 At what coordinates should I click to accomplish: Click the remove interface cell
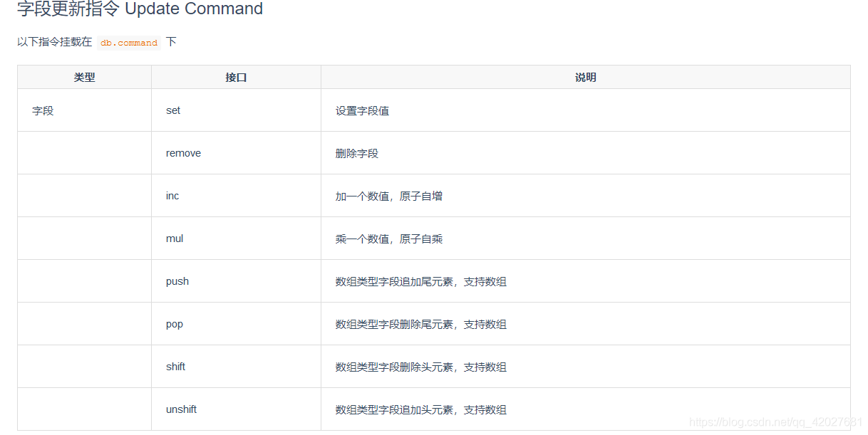click(x=236, y=153)
